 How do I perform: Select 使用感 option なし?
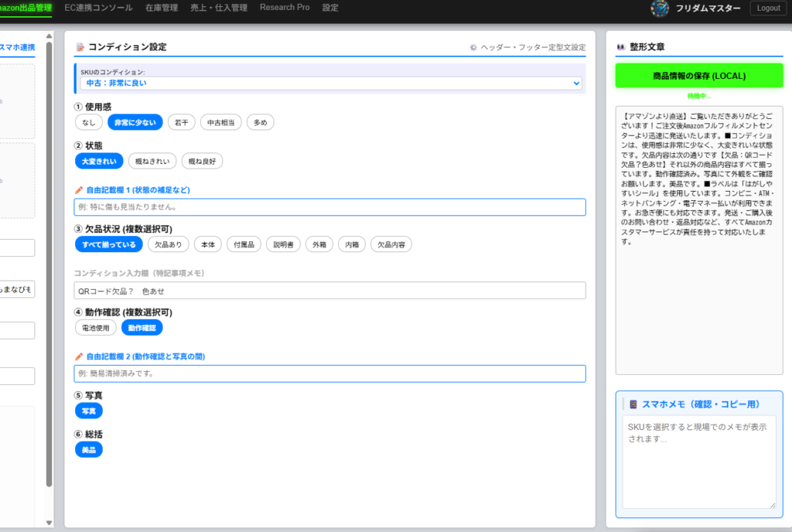pyautogui.click(x=89, y=122)
